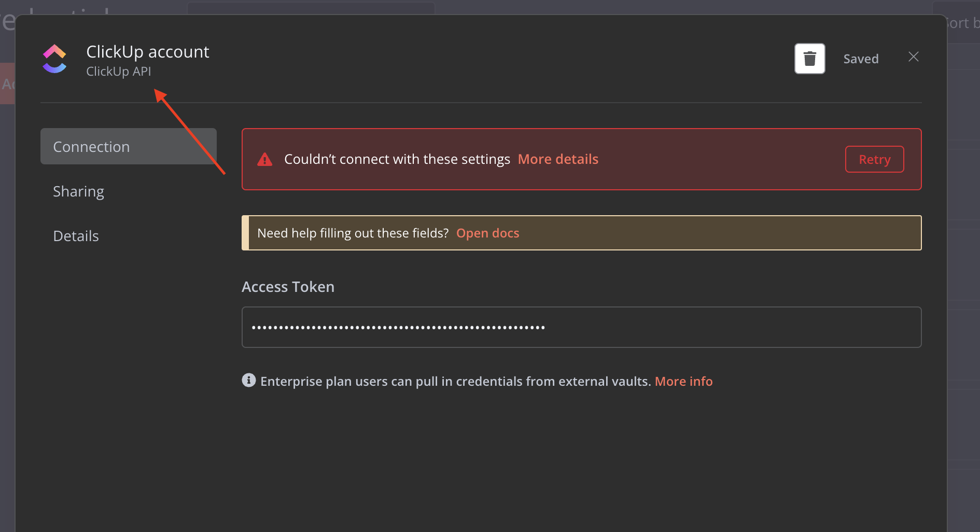Click the Access Token field label
This screenshot has width=980, height=532.
pos(288,287)
